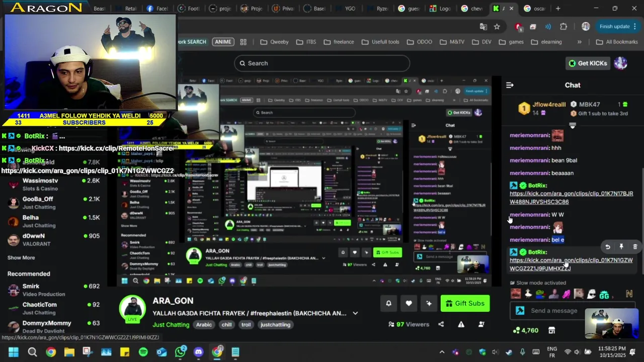644x362 pixels.
Task: Toggle notifications bell for ARA_GON
Action: coord(388,303)
